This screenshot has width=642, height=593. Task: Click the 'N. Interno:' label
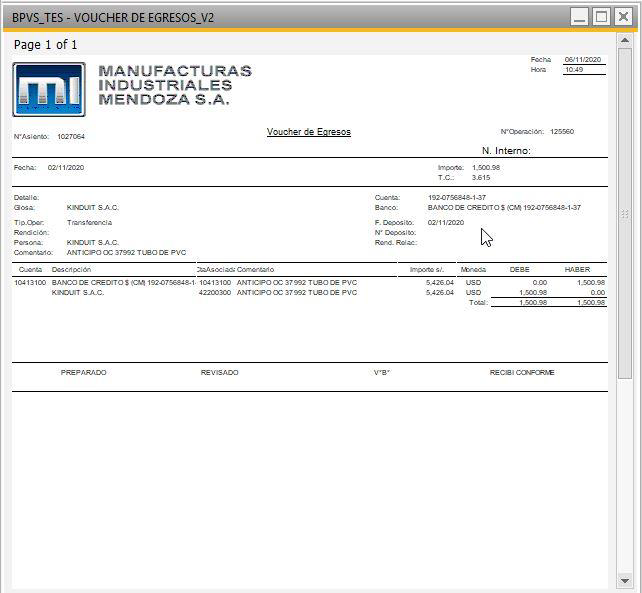pyautogui.click(x=506, y=151)
